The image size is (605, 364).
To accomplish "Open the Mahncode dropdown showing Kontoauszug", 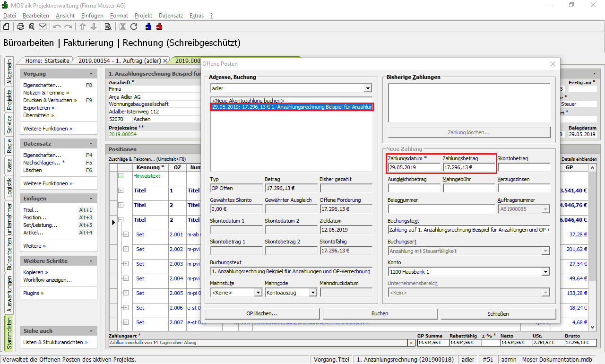I will 312,293.
